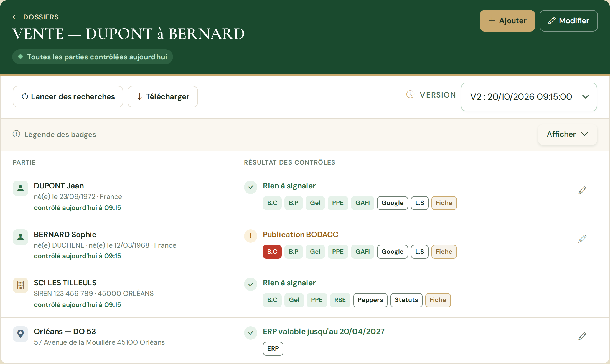610x364 pixels.
Task: Click the BERNARD Sophie party name
Action: tap(65, 235)
